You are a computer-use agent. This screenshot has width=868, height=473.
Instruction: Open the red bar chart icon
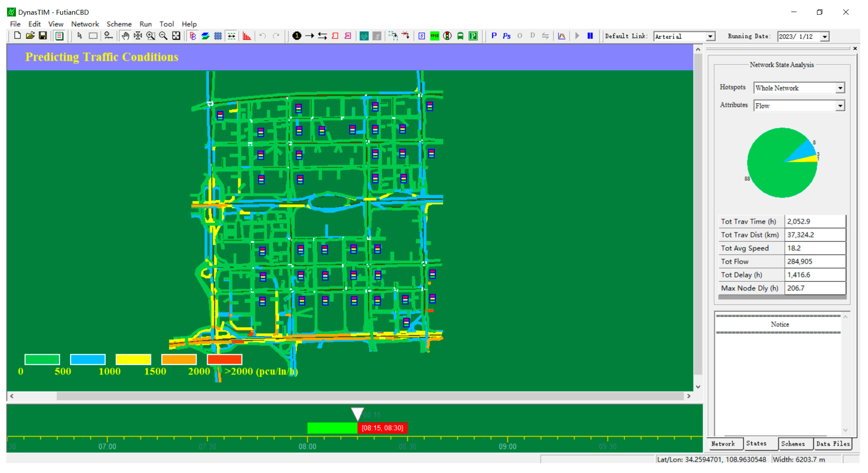coord(247,36)
